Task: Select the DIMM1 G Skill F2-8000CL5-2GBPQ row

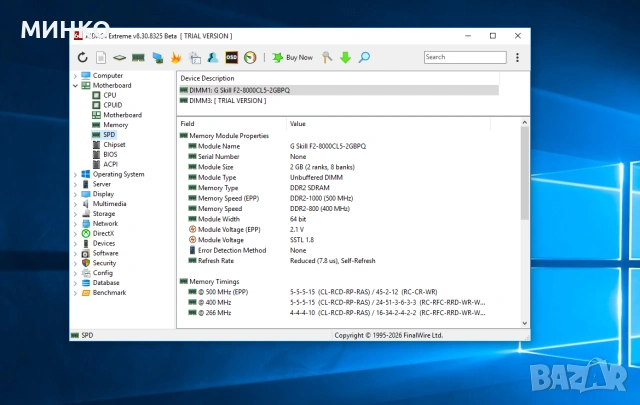Action: [338, 90]
